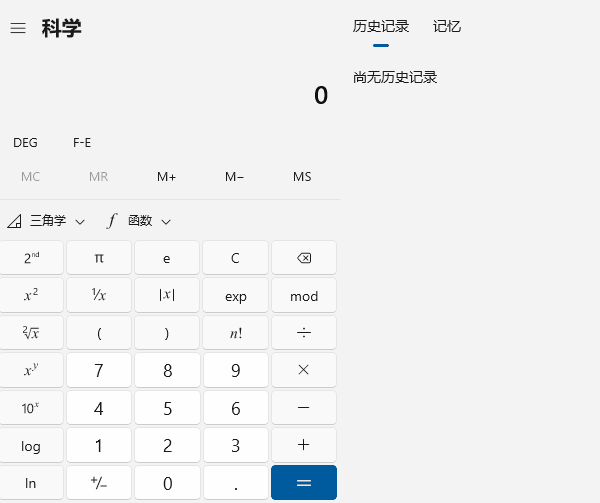Compute 10 to the power x
This screenshot has height=503, width=600.
[31, 408]
